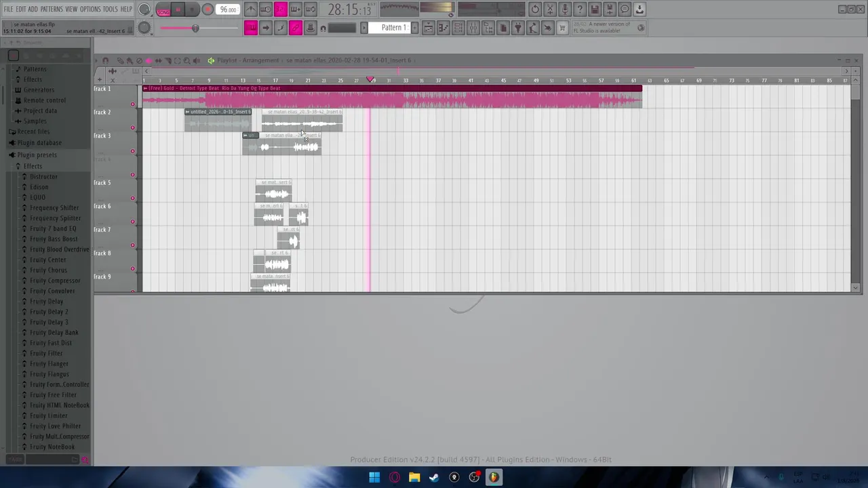Viewport: 868px width, 488px height.
Task: Show the browser tree view icon
Action: 488,28
